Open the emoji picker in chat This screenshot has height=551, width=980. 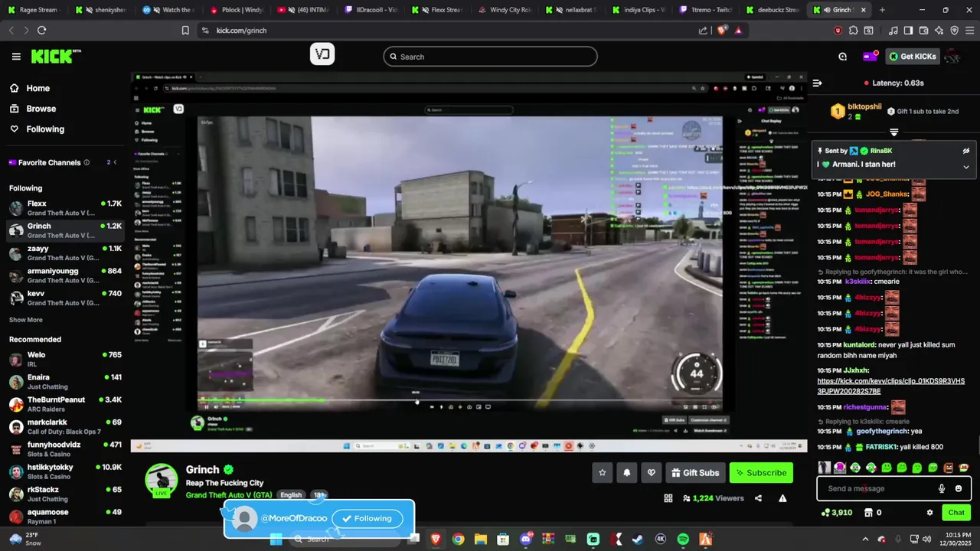pyautogui.click(x=959, y=488)
